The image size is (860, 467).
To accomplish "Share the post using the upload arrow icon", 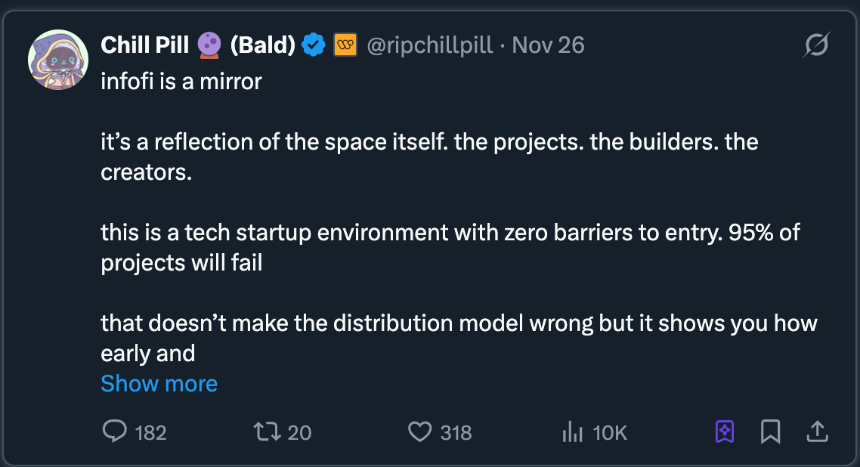I will point(817,431).
